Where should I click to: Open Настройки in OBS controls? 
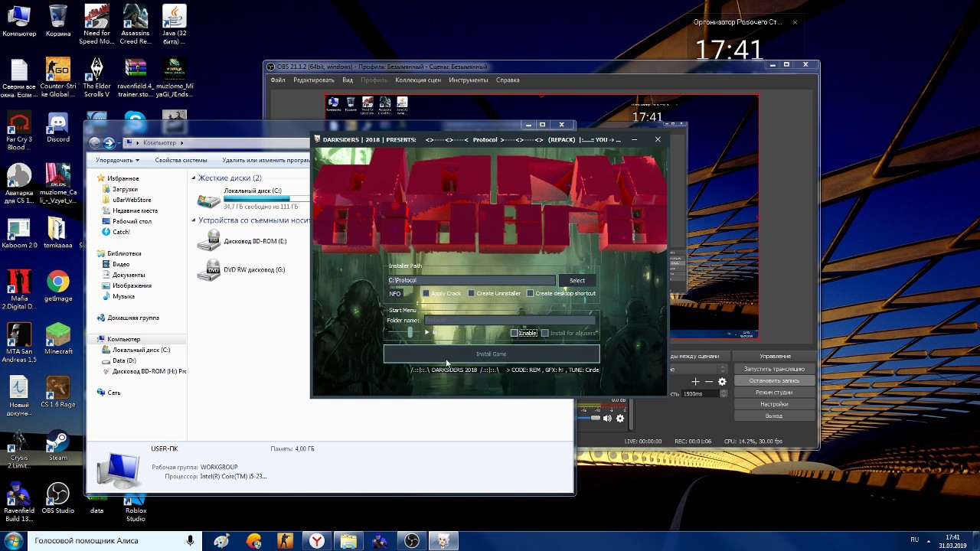(x=774, y=404)
